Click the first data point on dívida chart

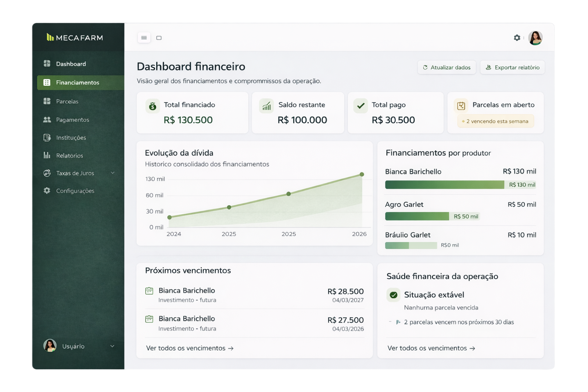point(169,217)
